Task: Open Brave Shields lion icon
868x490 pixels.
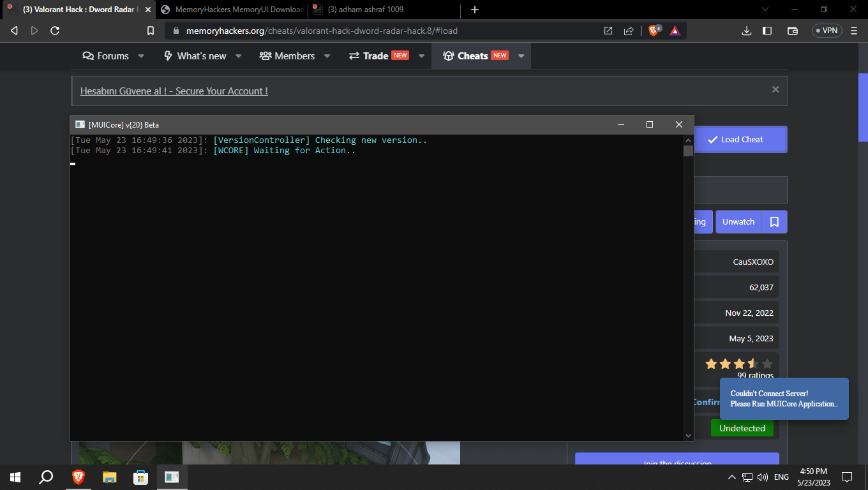Action: tap(655, 31)
